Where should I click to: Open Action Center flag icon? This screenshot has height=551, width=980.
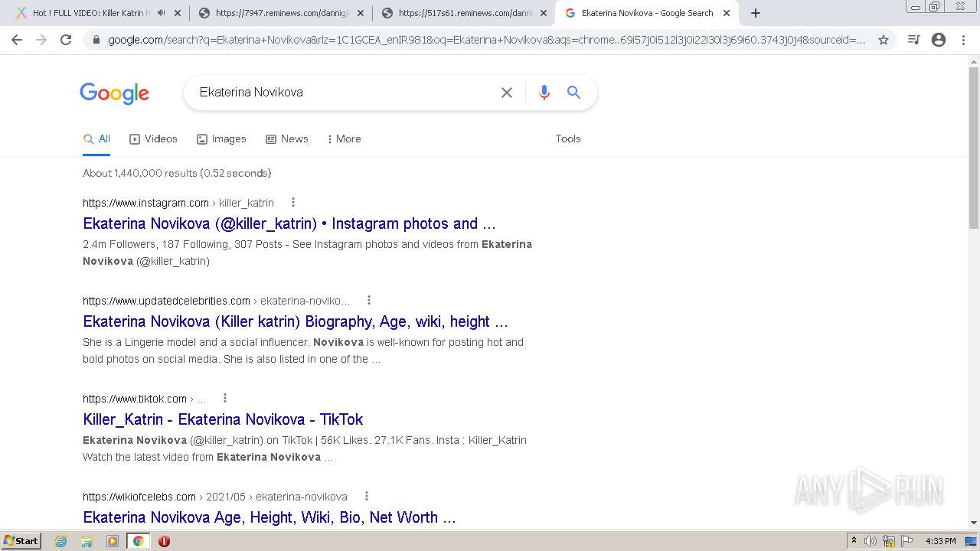(x=907, y=541)
